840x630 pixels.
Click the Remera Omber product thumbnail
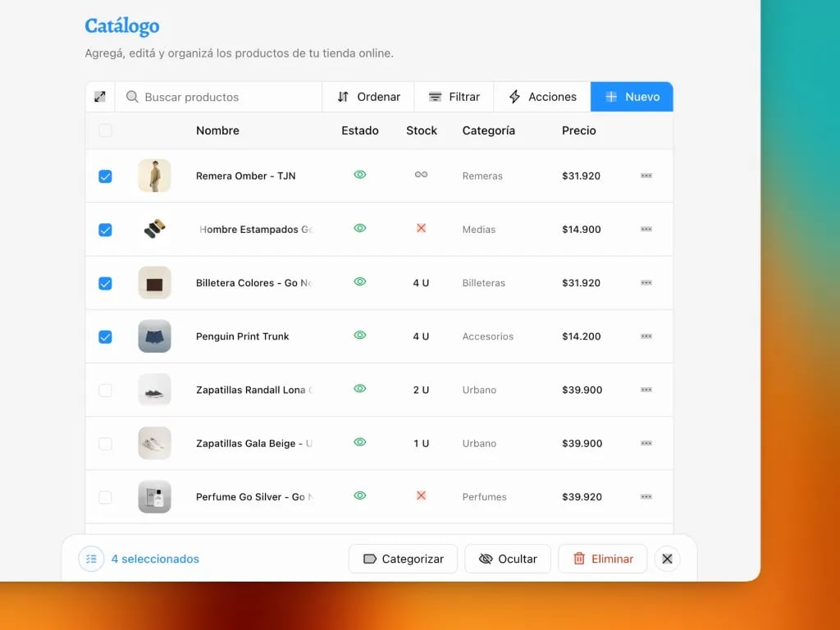tap(154, 176)
